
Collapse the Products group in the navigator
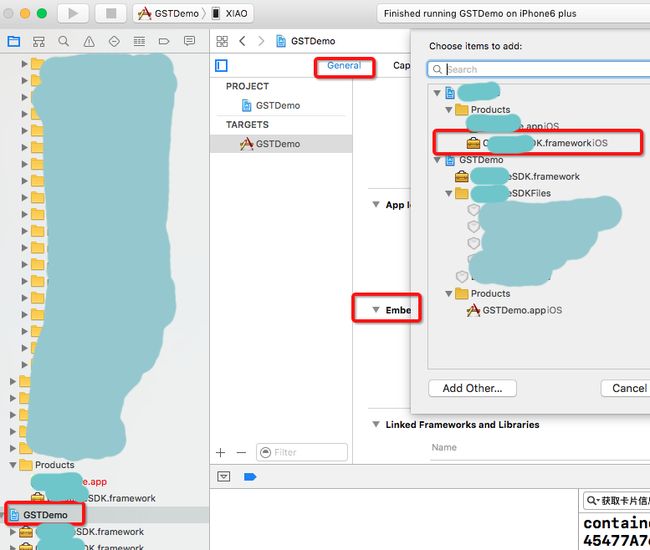(13, 465)
